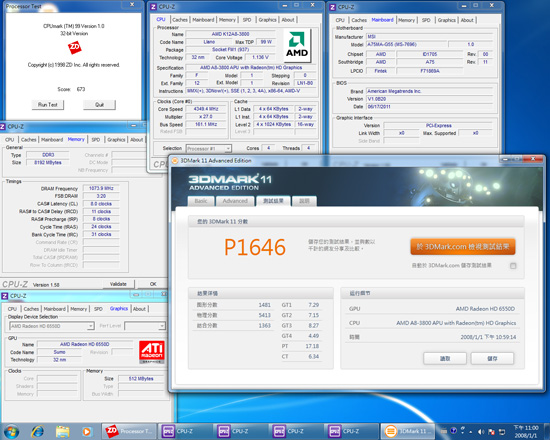Open Internet Explorer from the taskbar

point(38,431)
